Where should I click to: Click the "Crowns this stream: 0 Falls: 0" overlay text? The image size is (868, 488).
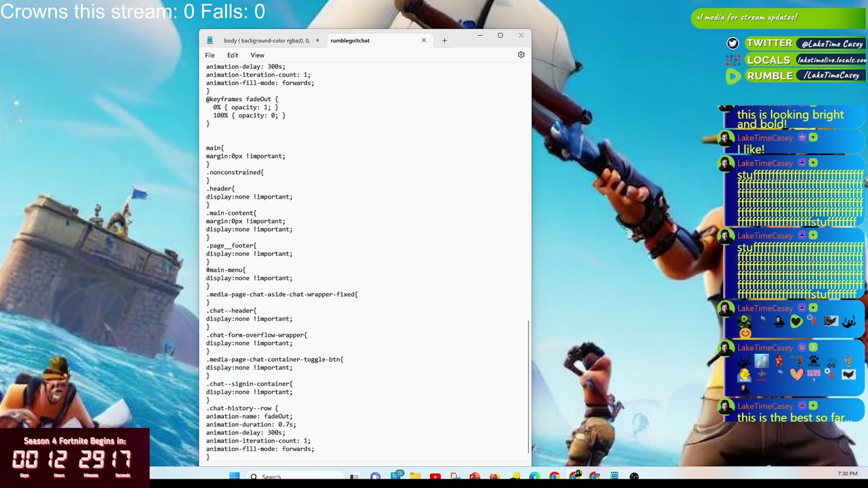133,11
